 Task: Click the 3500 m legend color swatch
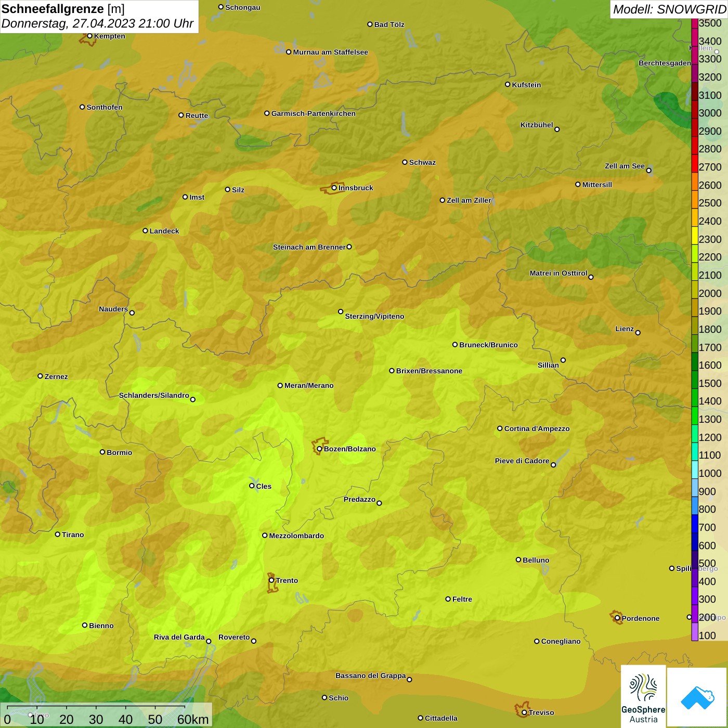[694, 23]
